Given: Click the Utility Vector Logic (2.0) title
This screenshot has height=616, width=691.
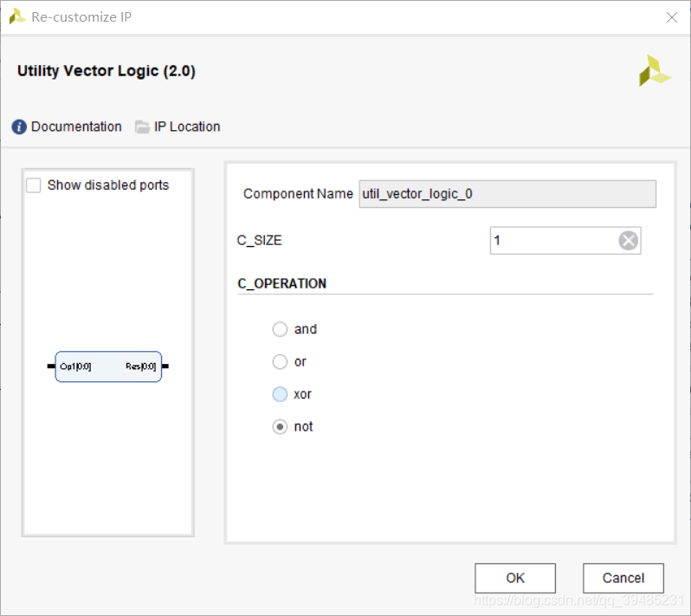Looking at the screenshot, I should (x=107, y=71).
